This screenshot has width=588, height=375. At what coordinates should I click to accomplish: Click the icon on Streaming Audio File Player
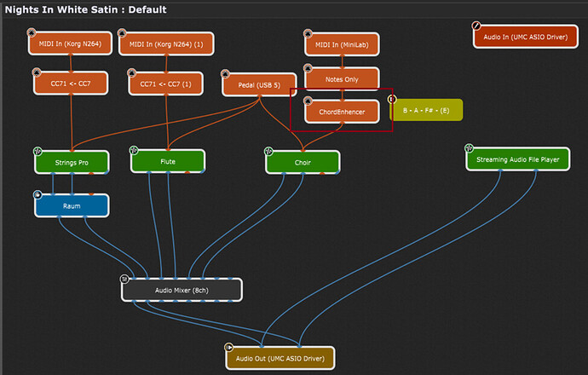[x=470, y=148]
